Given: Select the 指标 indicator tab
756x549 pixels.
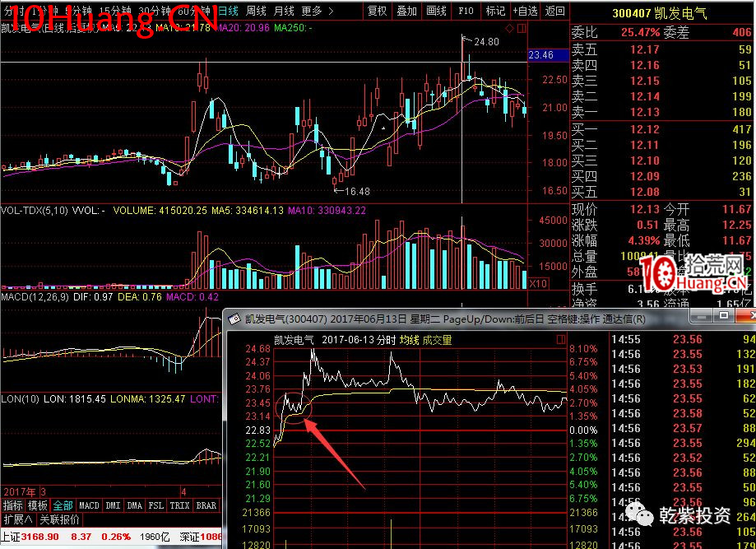Looking at the screenshot, I should tap(13, 505).
